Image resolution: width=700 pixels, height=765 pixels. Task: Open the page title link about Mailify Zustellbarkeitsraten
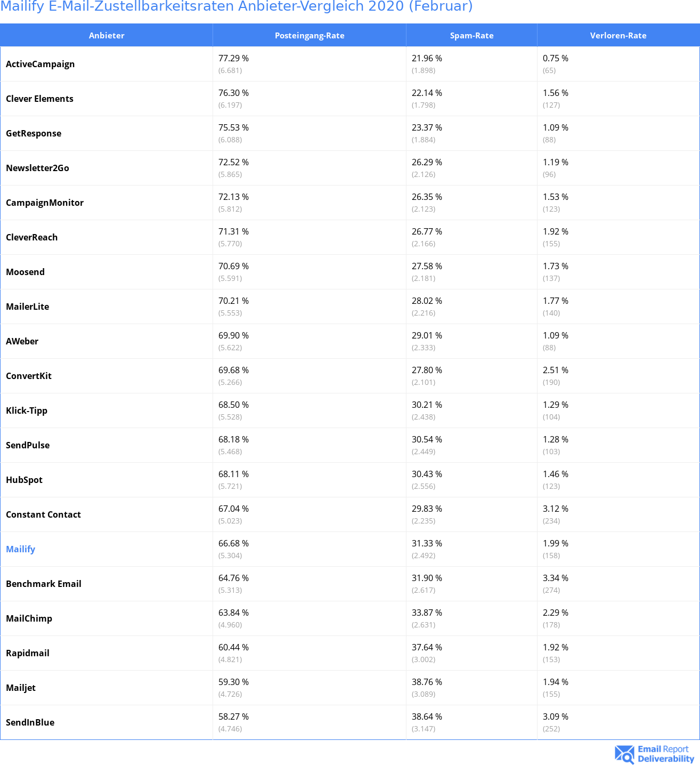point(237,6)
